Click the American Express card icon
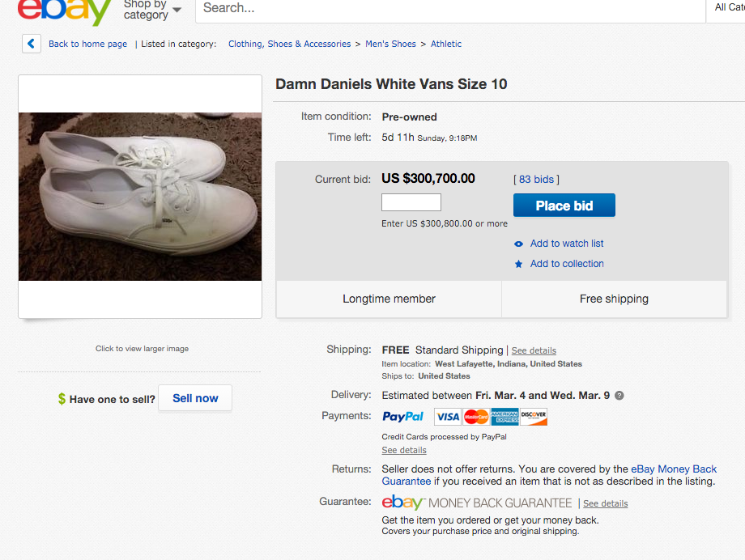 [x=504, y=417]
